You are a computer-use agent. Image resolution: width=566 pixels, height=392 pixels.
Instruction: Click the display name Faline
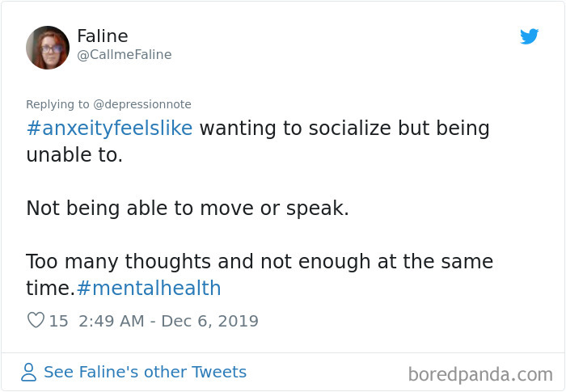click(103, 36)
